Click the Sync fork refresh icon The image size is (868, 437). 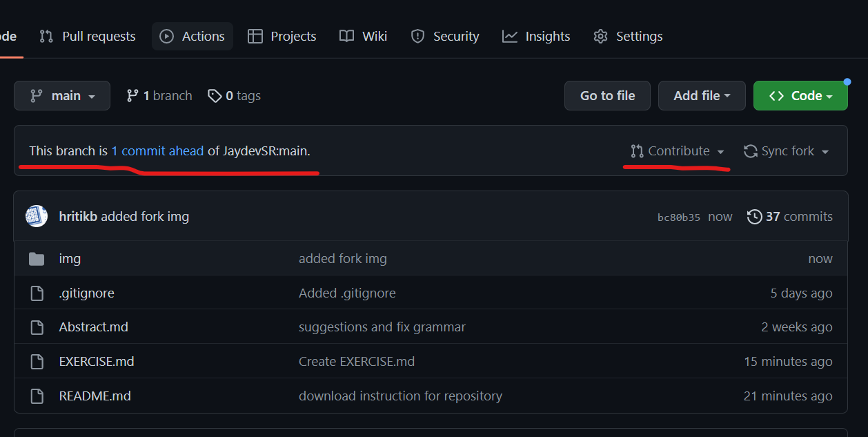point(750,150)
